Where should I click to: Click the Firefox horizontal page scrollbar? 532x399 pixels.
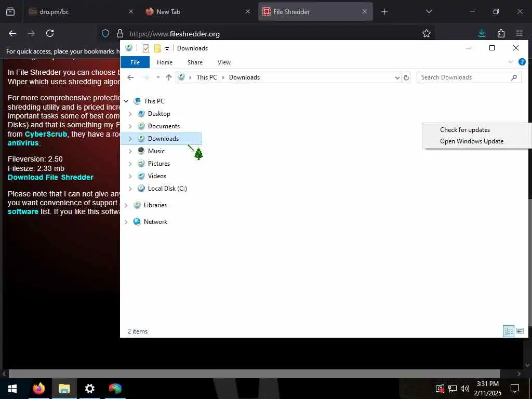(254, 374)
